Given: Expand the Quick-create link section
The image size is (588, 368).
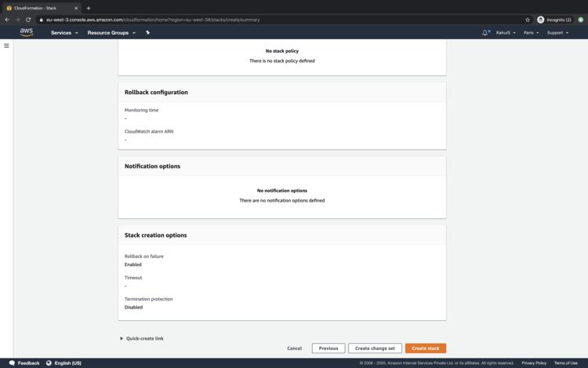Looking at the screenshot, I should click(142, 338).
